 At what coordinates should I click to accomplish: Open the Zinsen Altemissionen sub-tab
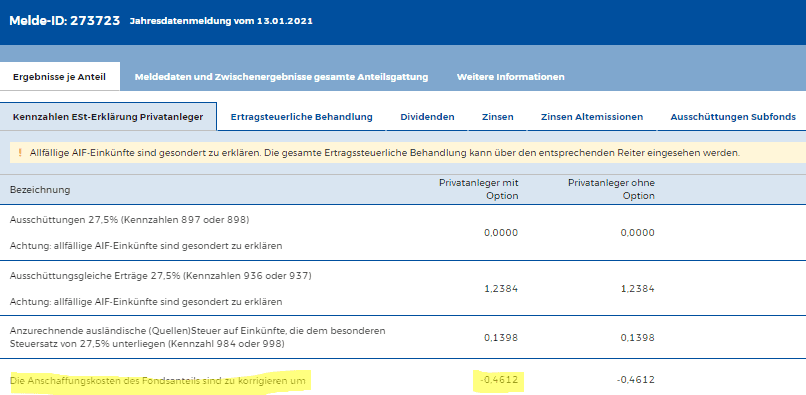tap(592, 117)
